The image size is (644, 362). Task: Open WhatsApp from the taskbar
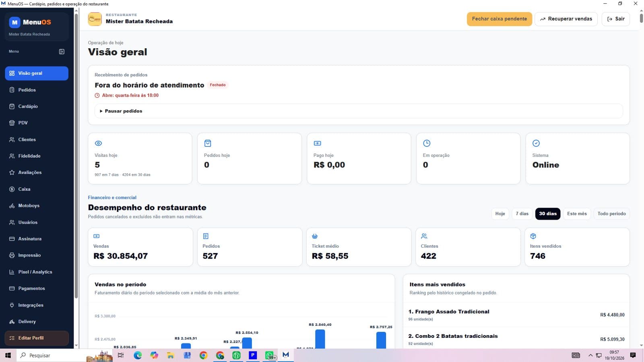(x=269, y=355)
